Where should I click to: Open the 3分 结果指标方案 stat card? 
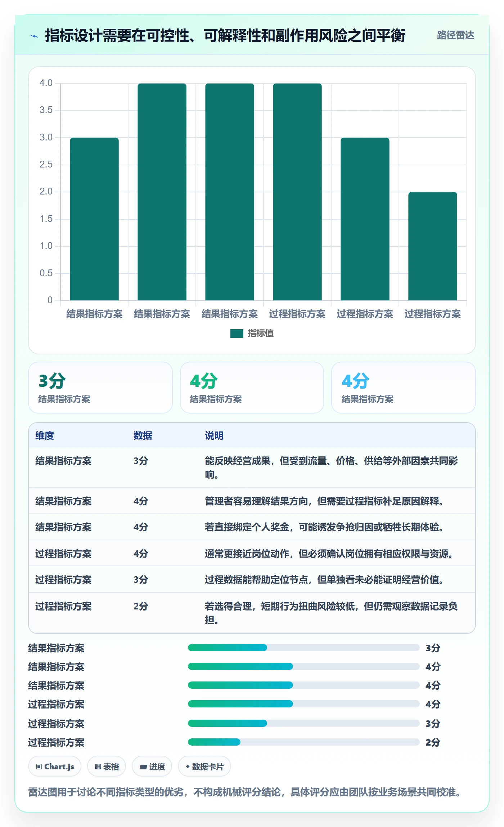100,388
